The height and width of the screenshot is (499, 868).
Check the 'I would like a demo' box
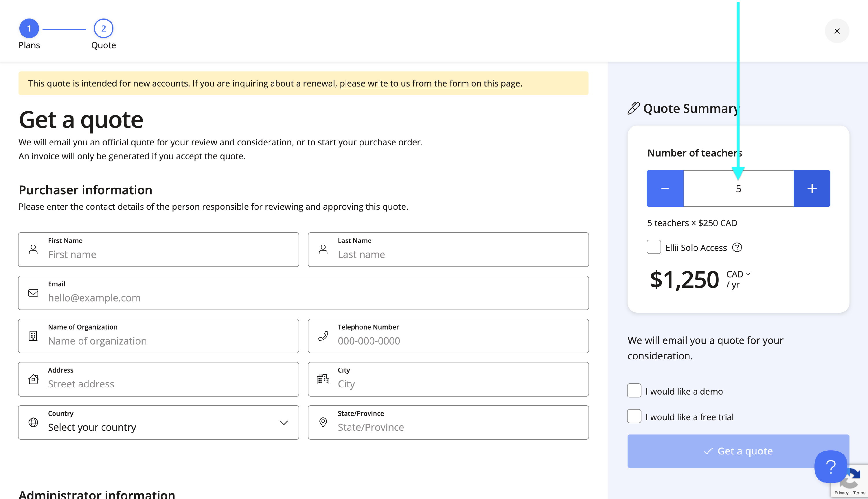[634, 391]
